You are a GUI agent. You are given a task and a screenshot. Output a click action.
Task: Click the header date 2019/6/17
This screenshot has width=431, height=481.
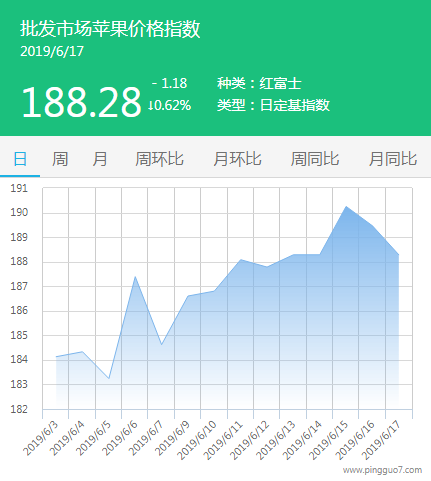tap(52, 51)
